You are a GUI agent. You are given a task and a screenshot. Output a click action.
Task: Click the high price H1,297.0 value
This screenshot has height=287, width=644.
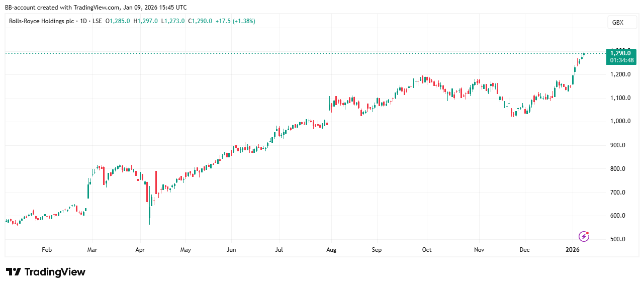[146, 21]
